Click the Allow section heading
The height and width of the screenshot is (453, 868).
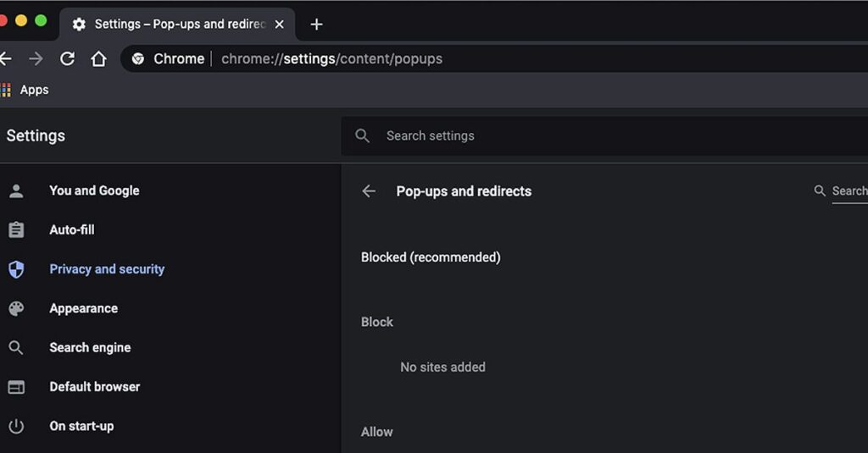coord(377,432)
